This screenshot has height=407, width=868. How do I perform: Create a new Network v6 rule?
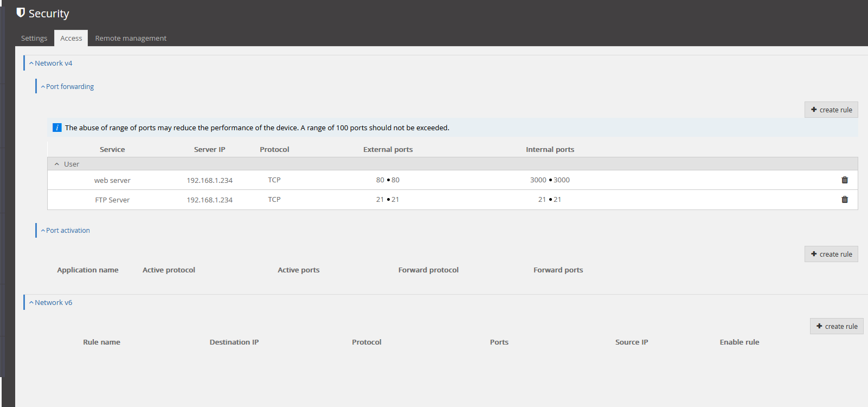[837, 327]
